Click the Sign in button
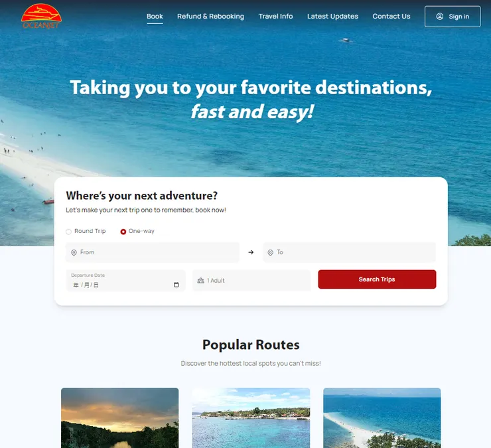 click(453, 17)
